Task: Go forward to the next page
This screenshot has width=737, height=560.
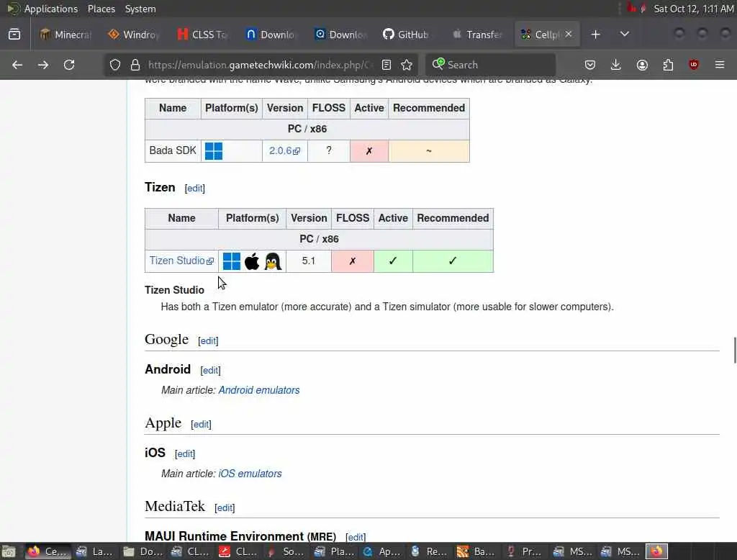Action: click(x=43, y=65)
